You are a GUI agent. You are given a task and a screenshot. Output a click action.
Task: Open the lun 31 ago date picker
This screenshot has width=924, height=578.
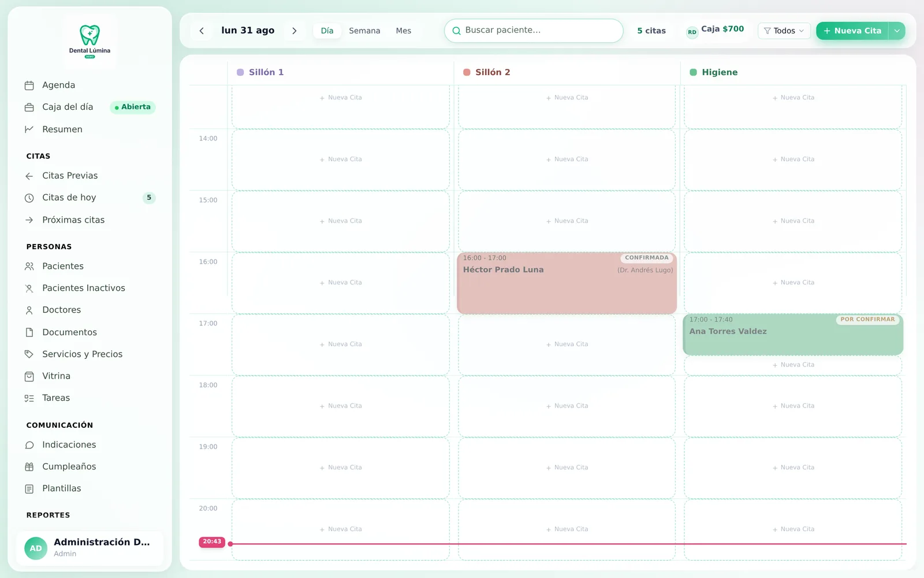pyautogui.click(x=248, y=31)
